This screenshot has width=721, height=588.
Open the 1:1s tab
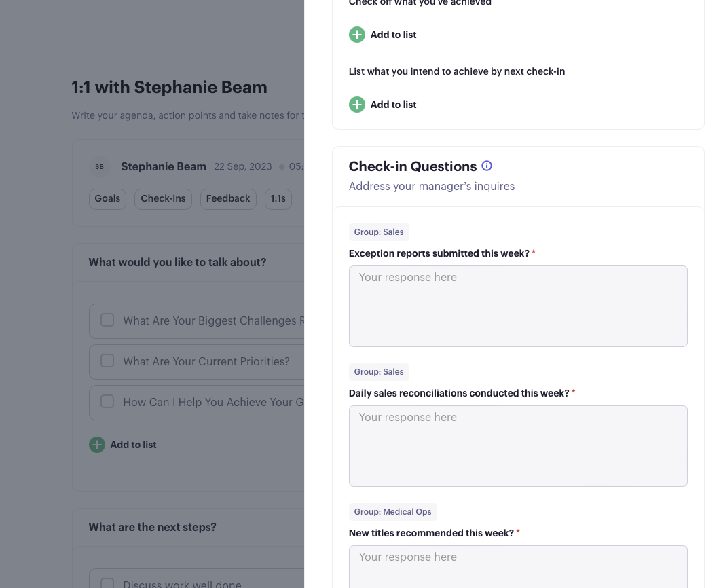(278, 199)
